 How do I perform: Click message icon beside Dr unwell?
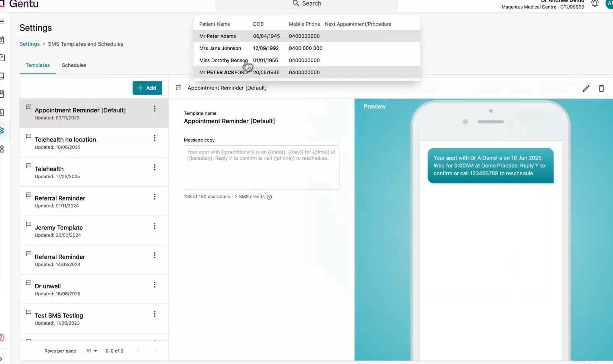click(29, 283)
